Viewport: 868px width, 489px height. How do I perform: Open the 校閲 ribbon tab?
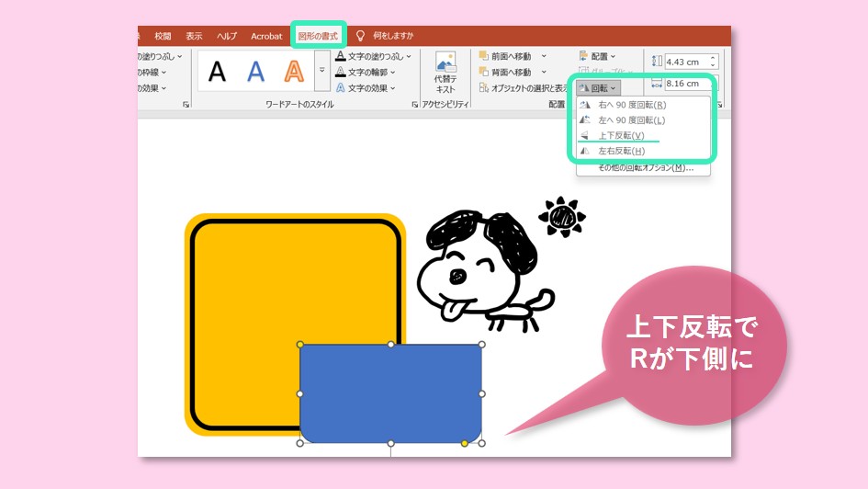163,36
